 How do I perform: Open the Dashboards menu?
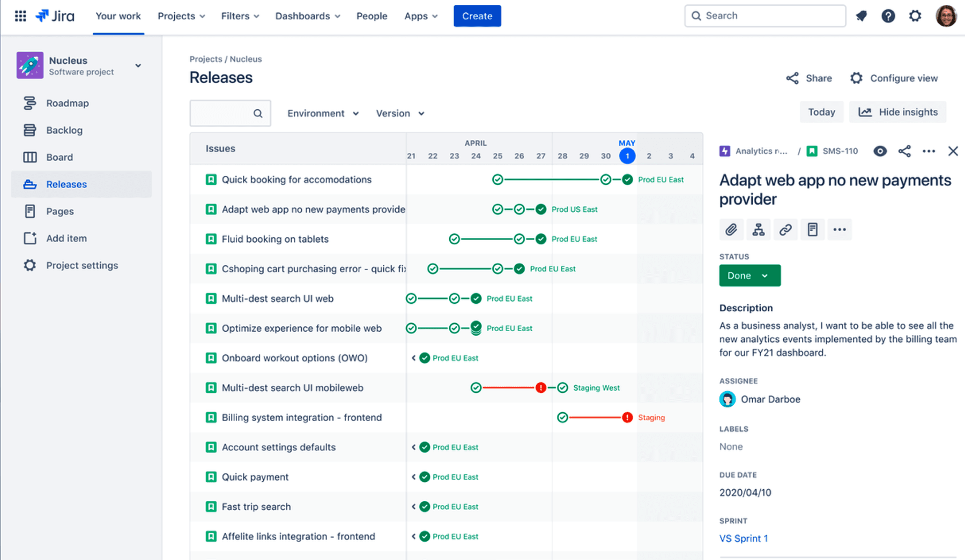click(307, 16)
